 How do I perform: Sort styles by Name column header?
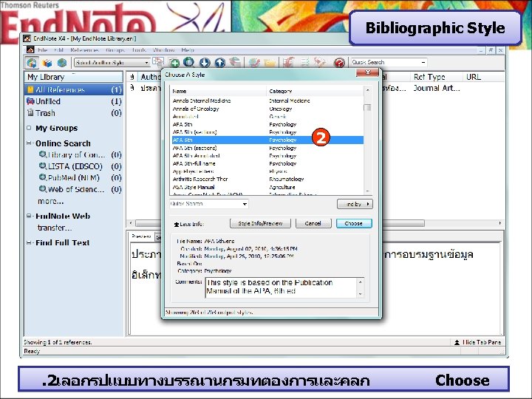(x=219, y=91)
